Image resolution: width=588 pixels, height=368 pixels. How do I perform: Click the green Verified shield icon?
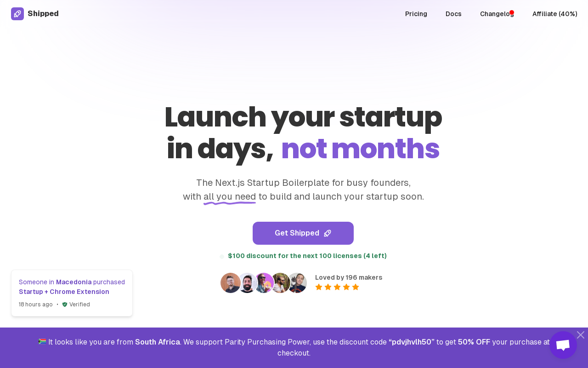click(x=65, y=305)
